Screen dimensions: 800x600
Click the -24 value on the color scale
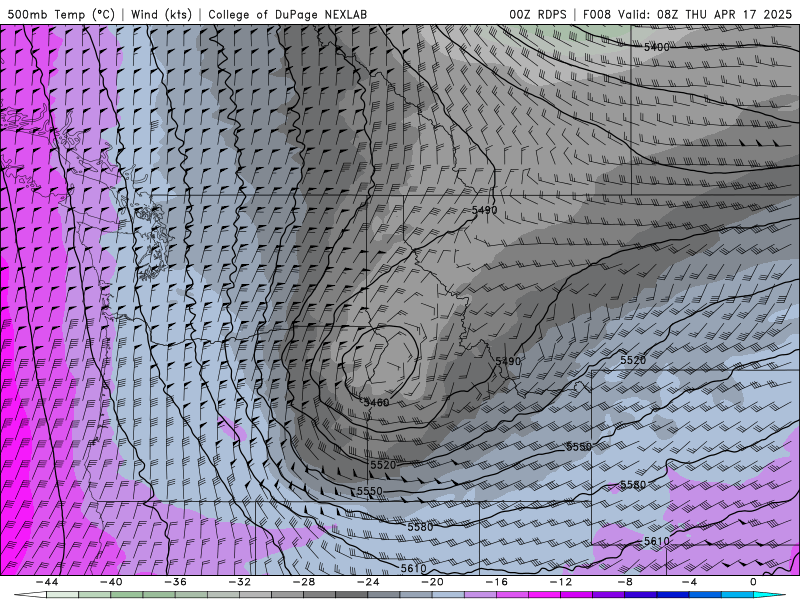(368, 582)
